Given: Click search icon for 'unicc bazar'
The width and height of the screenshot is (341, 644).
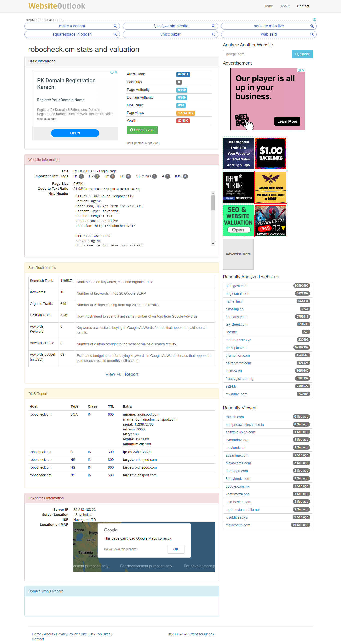Looking at the screenshot, I should pos(213,34).
